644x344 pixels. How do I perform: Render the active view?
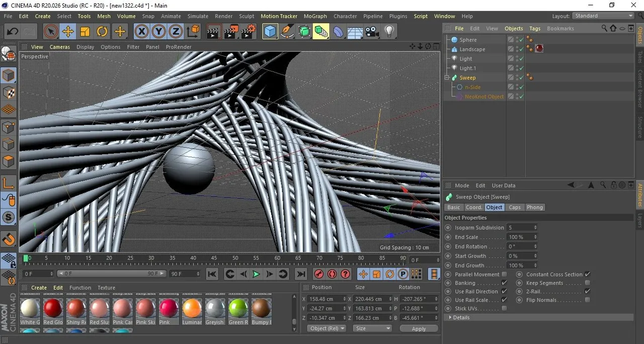point(214,32)
